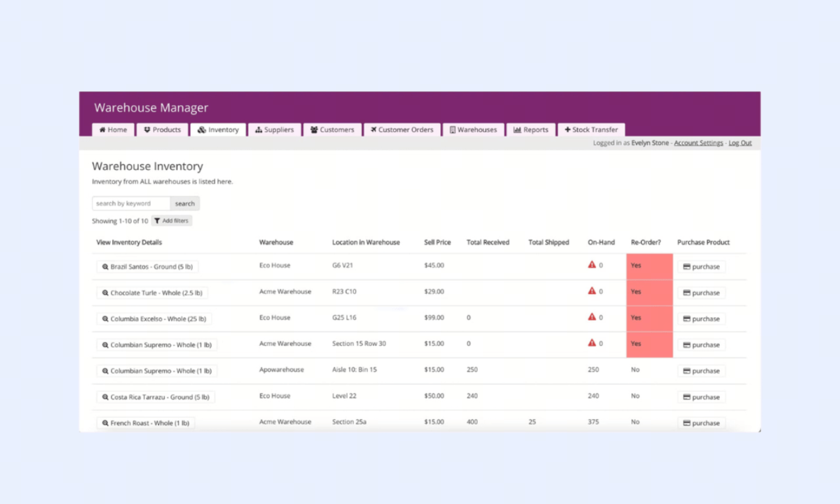Click the warning icon in Columbia Excelso row
The height and width of the screenshot is (504, 840).
tap(592, 317)
